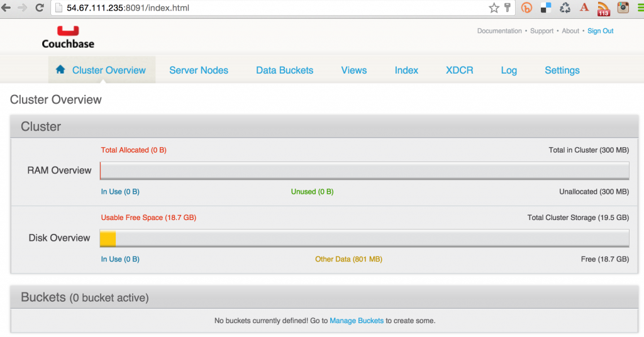Click 'Unallocated (300 MB)' label
This screenshot has width=644, height=337.
coord(594,192)
